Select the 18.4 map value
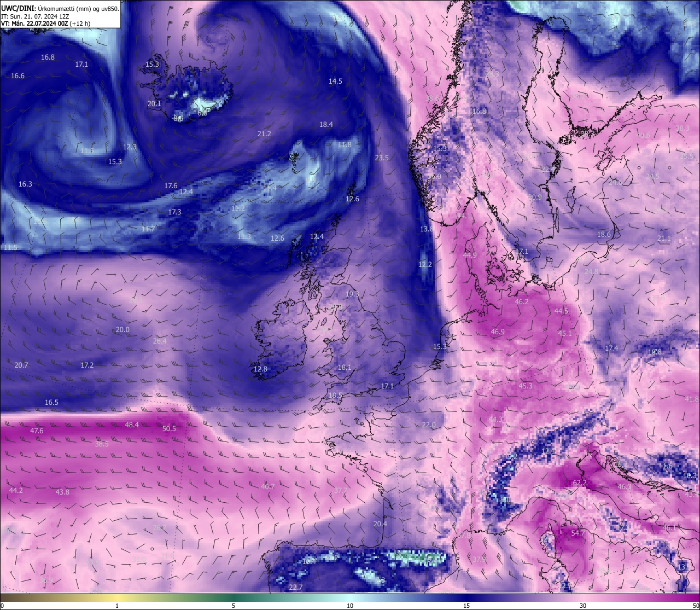The height and width of the screenshot is (610, 700). [x=326, y=125]
